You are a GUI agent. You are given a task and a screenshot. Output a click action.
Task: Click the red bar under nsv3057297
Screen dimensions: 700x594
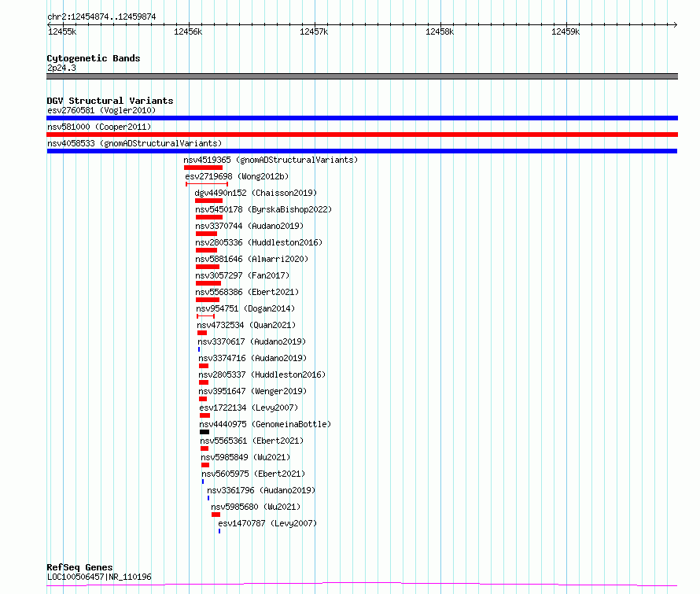[208, 283]
